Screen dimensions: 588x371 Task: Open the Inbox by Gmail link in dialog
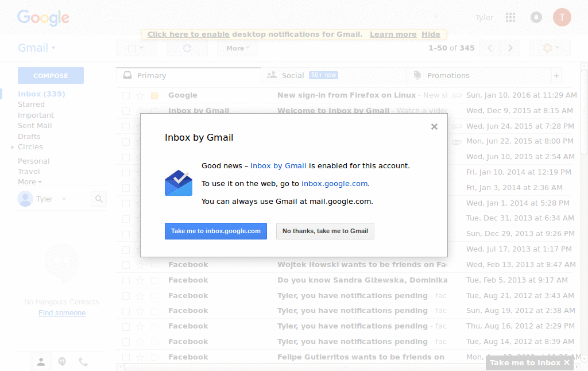tap(278, 166)
